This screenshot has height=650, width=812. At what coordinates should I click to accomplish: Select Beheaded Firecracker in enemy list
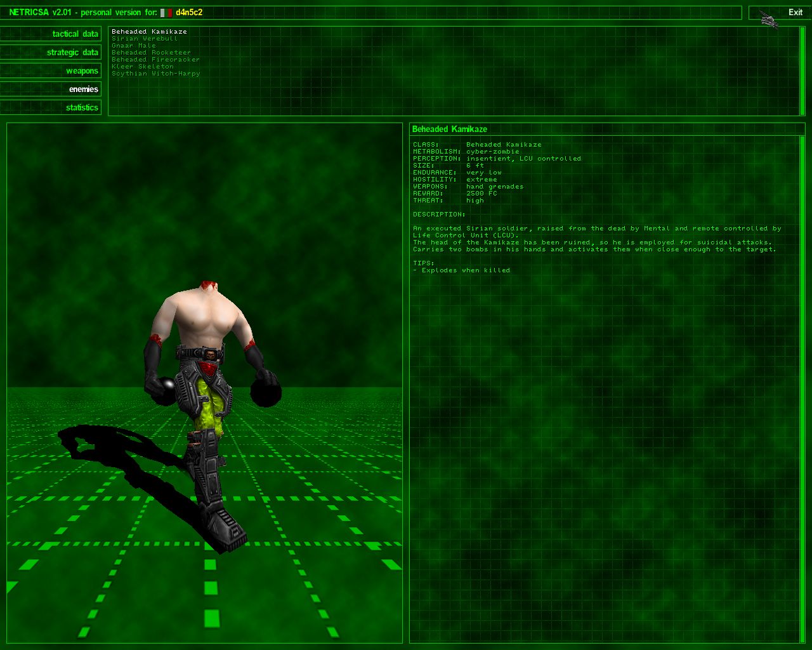pyautogui.click(x=155, y=60)
